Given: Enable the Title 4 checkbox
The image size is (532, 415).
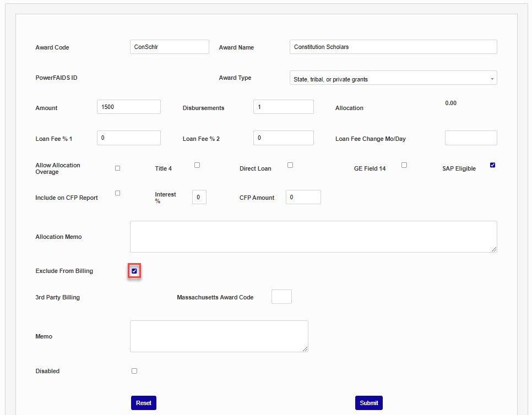Looking at the screenshot, I should click(x=197, y=165).
